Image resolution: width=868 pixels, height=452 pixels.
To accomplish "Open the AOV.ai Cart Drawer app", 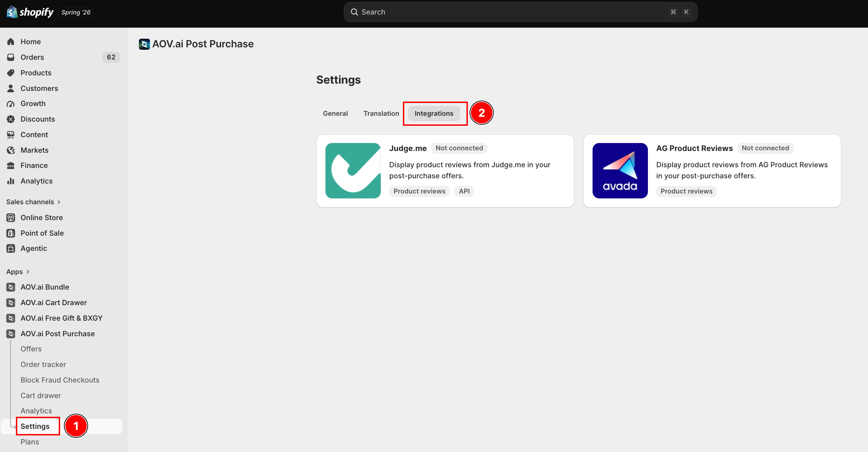I will [54, 303].
